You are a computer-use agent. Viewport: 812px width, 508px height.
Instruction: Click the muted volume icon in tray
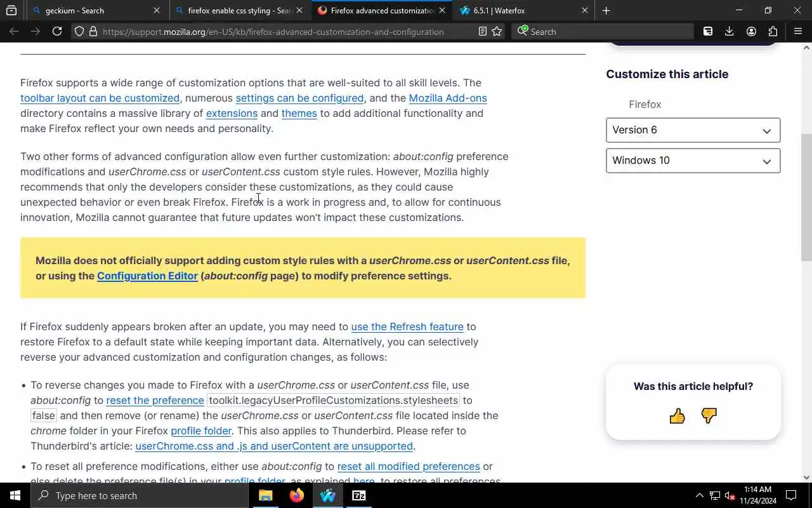730,495
